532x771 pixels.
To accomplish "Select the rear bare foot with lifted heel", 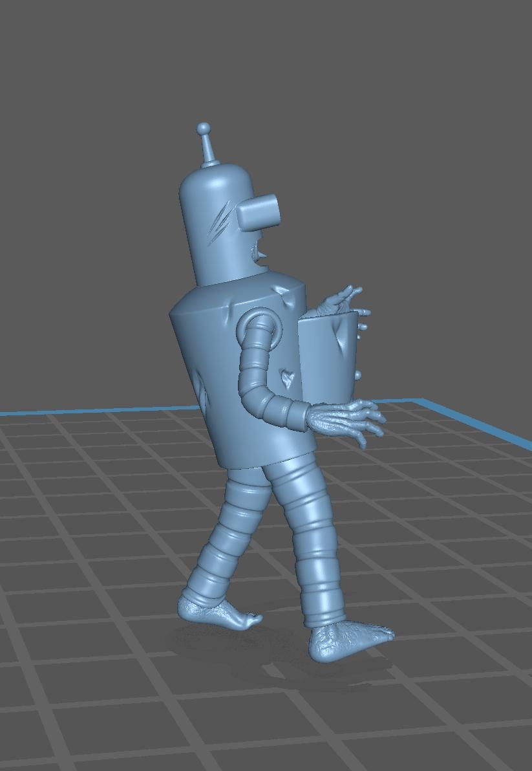I will click(220, 614).
